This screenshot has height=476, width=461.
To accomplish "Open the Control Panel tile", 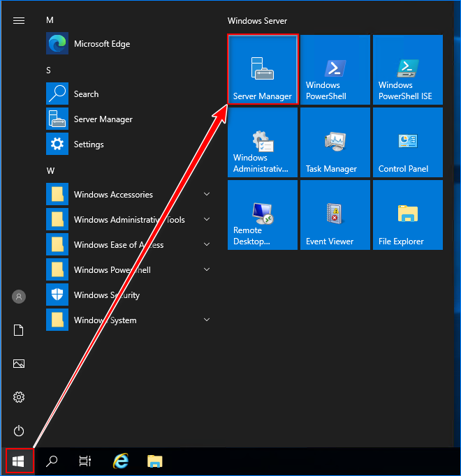I will [408, 142].
